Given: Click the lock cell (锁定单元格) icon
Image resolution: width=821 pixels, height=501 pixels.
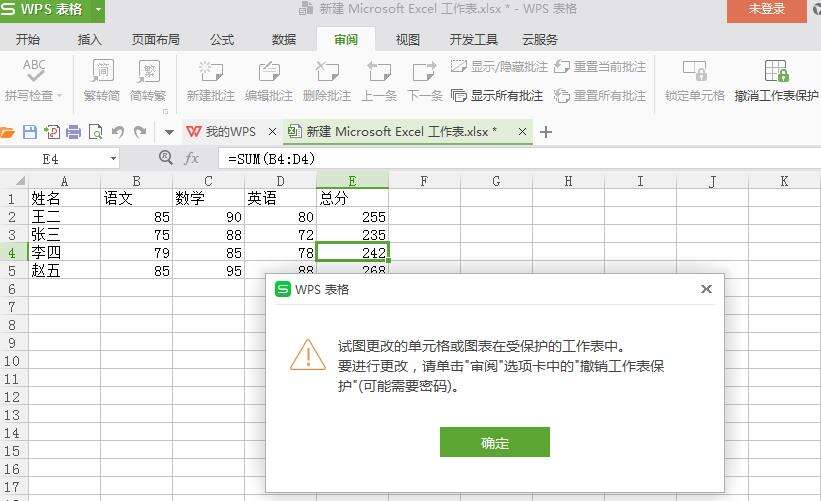Looking at the screenshot, I should tap(695, 71).
